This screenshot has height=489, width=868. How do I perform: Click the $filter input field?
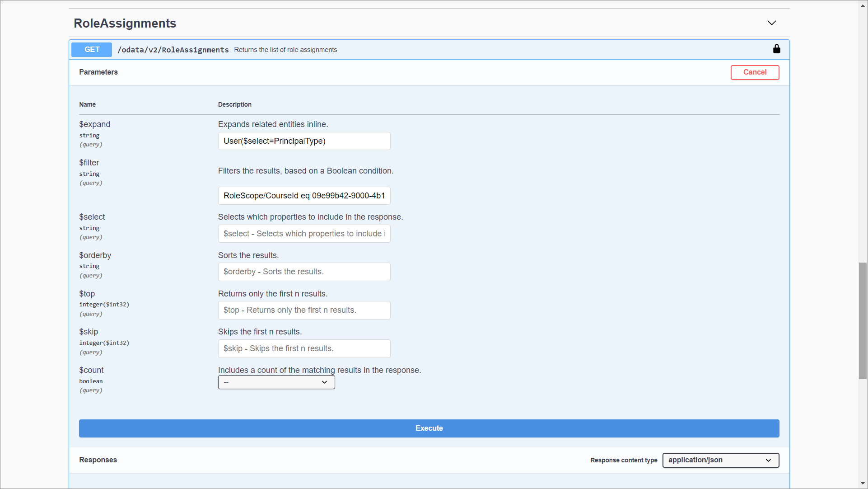pyautogui.click(x=304, y=196)
